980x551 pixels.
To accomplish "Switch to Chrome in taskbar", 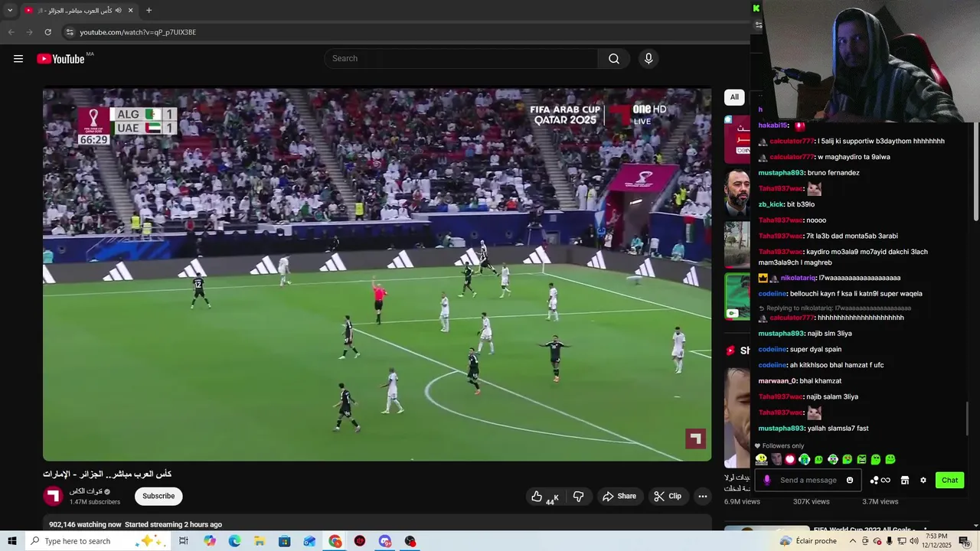I will [335, 541].
